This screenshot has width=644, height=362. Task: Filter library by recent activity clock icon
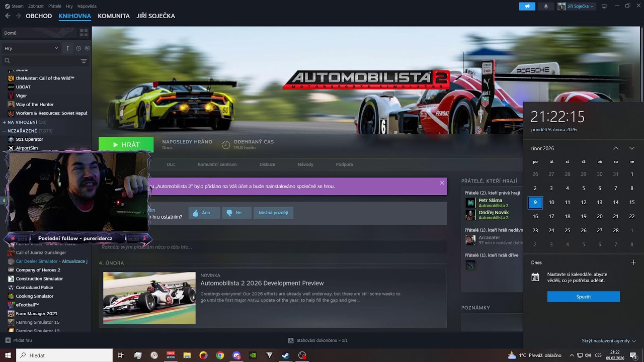78,48
